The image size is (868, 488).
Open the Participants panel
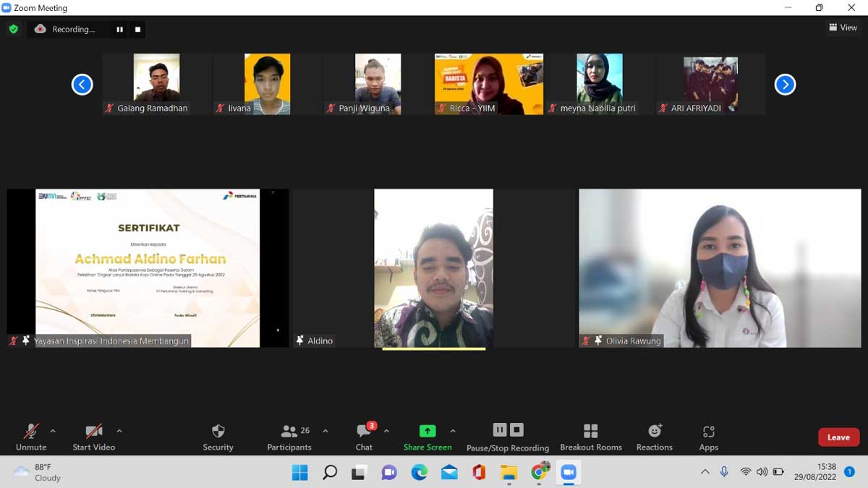(x=289, y=437)
